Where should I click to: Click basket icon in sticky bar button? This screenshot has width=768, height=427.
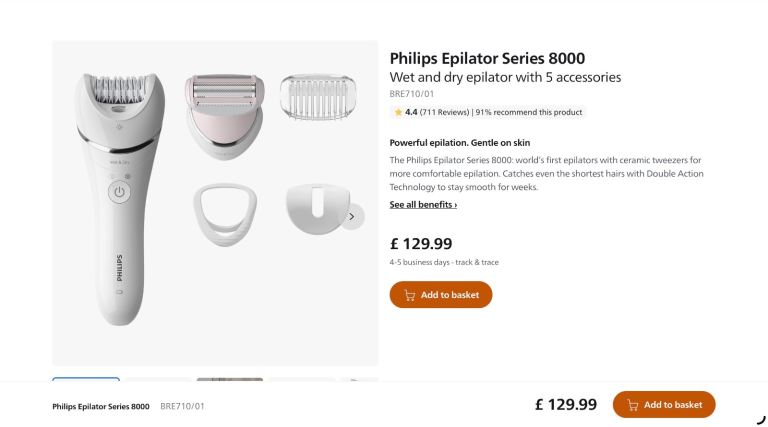632,405
